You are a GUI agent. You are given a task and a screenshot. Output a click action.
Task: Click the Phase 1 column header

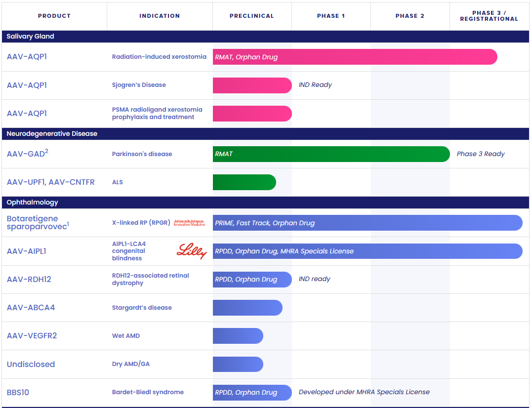[x=331, y=16]
